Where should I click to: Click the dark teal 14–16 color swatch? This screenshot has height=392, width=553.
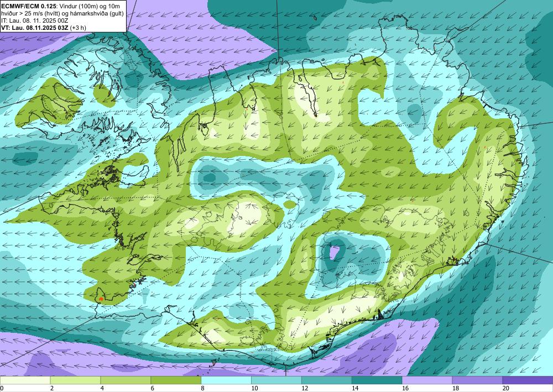(x=377, y=380)
